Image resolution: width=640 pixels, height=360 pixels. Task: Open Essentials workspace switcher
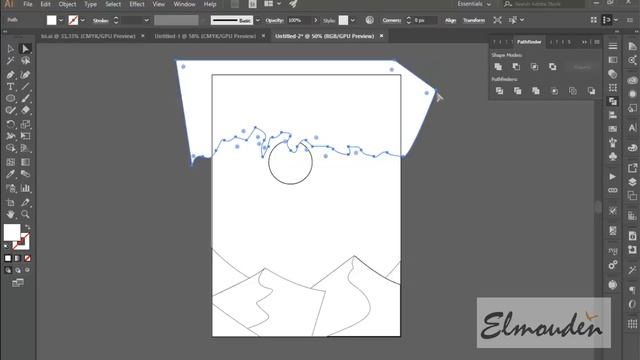pos(474,4)
